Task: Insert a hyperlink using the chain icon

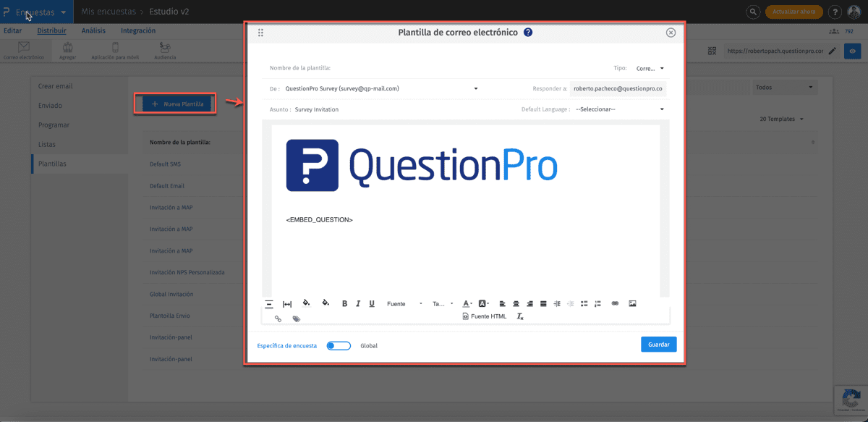Action: (x=616, y=303)
